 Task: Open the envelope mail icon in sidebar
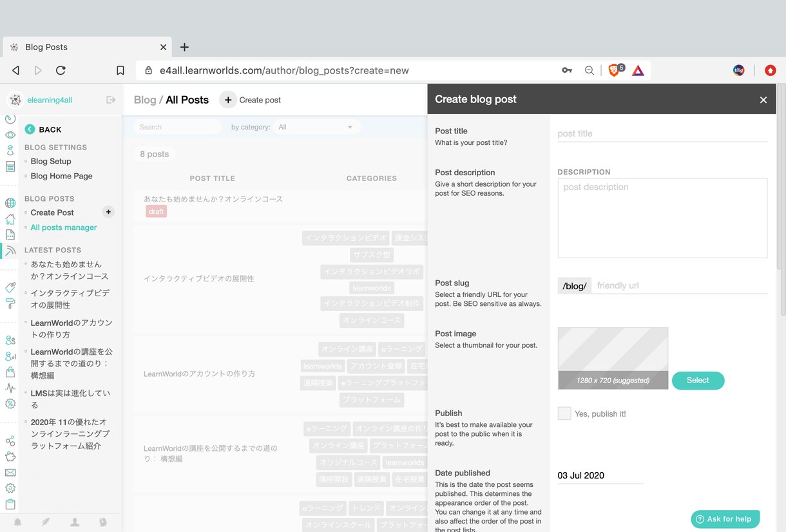point(10,473)
